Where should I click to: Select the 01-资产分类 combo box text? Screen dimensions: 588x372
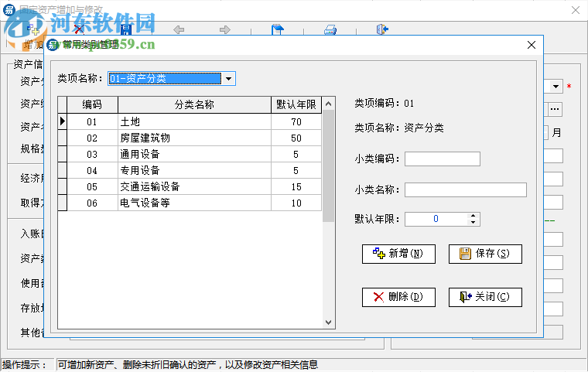(x=165, y=79)
